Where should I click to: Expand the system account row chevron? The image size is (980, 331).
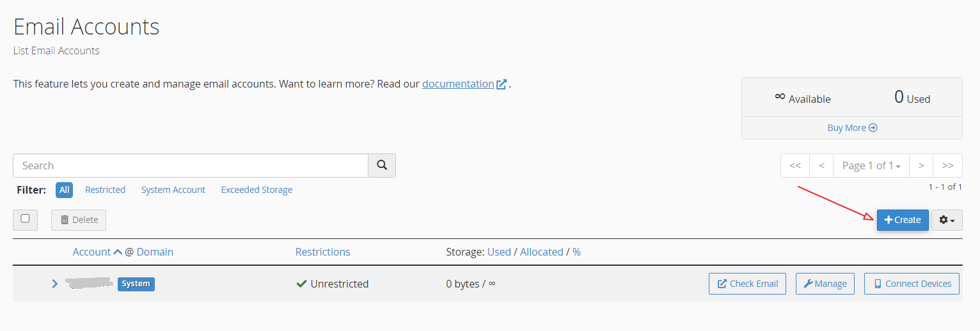point(55,284)
